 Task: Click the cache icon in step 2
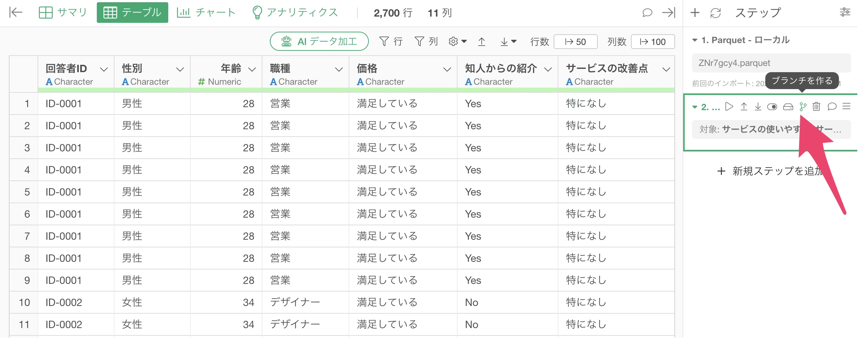click(x=788, y=107)
